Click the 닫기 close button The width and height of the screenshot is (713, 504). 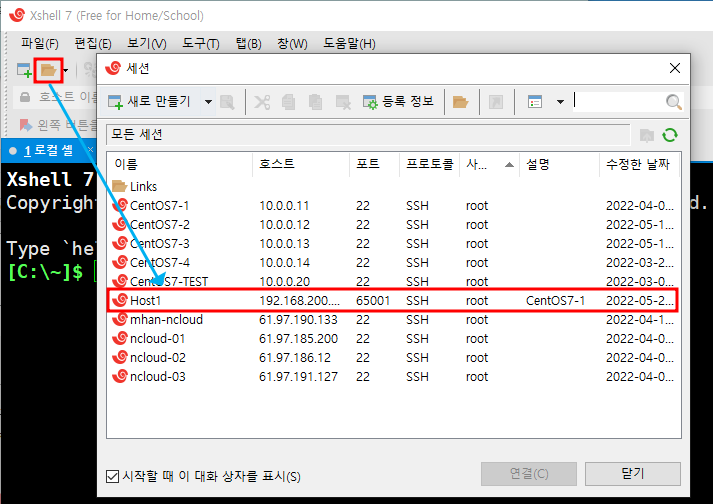[x=633, y=474]
